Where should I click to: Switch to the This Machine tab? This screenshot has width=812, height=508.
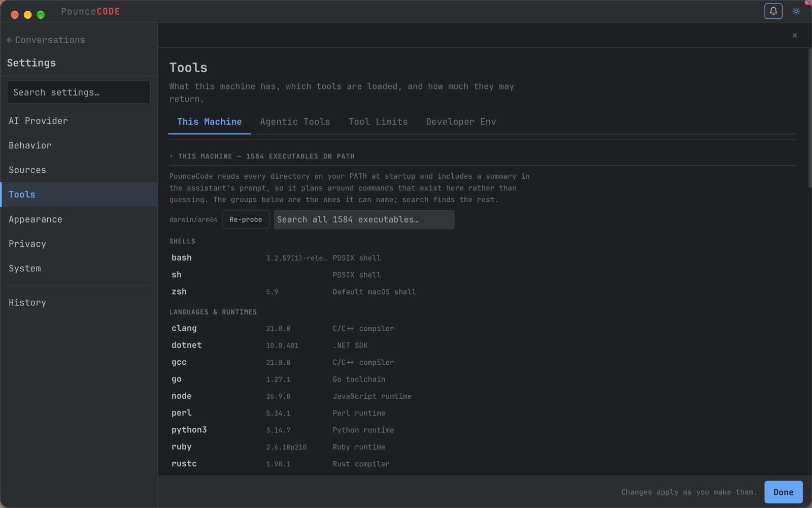209,122
